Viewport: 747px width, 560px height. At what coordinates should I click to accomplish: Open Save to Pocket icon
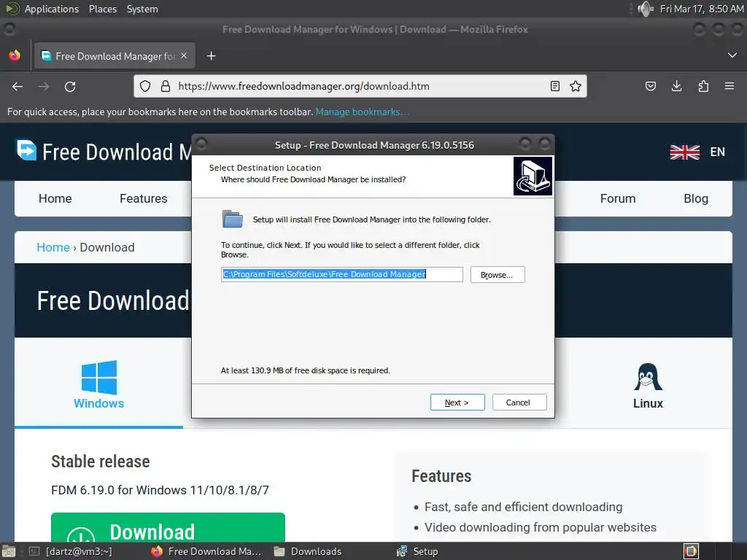[x=650, y=86]
